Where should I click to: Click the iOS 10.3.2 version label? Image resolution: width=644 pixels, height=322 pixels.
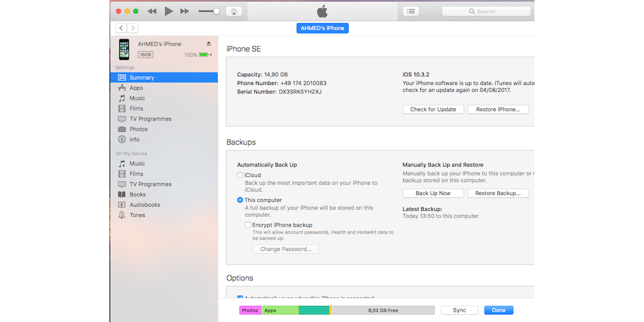coord(415,74)
